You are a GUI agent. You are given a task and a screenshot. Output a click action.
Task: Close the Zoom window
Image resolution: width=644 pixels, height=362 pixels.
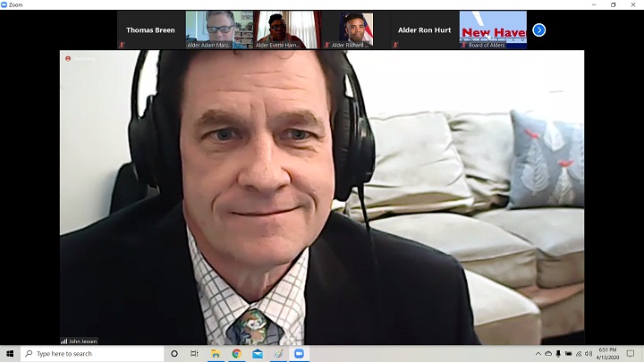[x=633, y=4]
